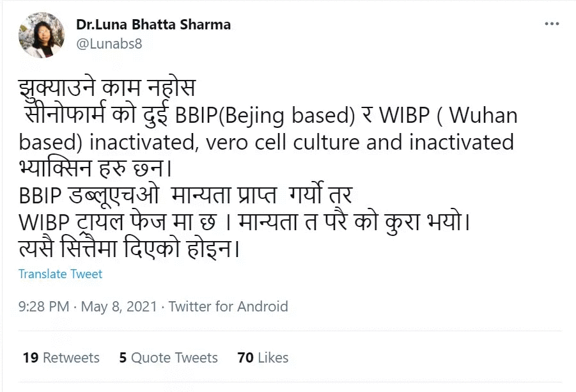Image resolution: width=576 pixels, height=392 pixels.
Task: Click the Twitter for Android source link
Action: click(228, 307)
